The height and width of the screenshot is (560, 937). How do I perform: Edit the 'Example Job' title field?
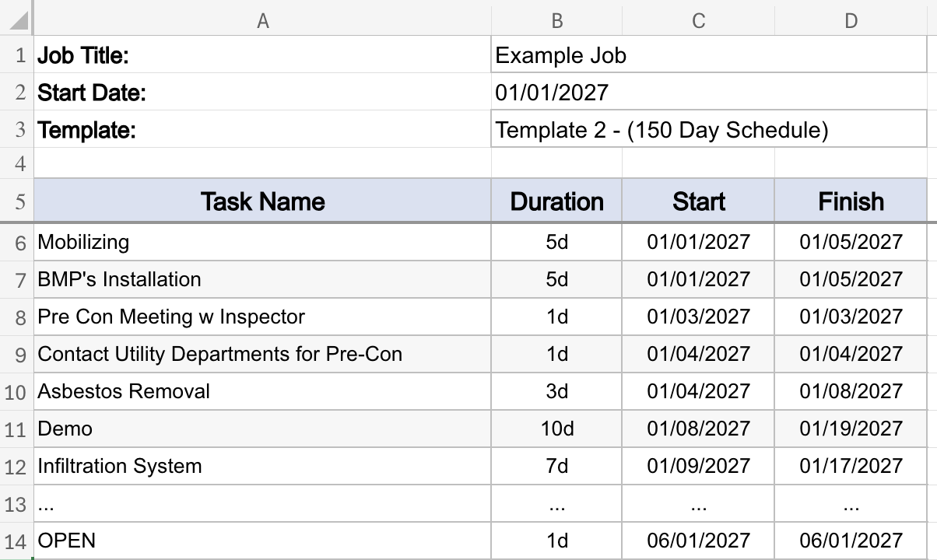point(709,55)
